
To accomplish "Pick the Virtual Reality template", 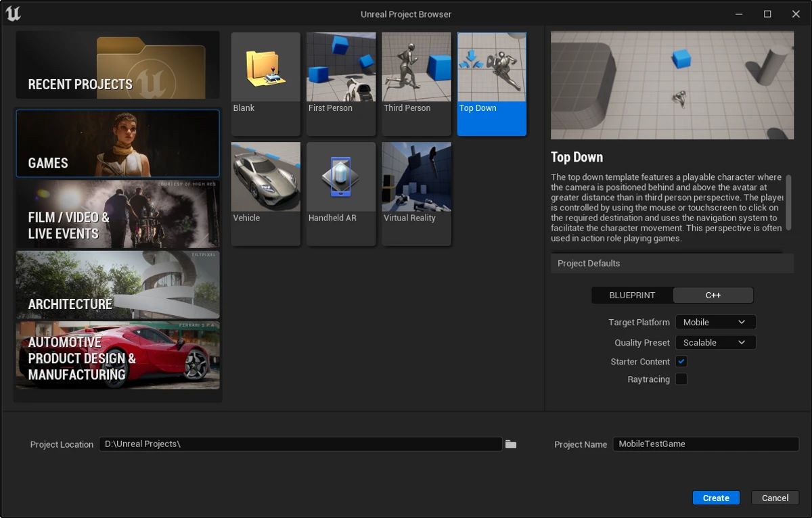I will pos(416,193).
